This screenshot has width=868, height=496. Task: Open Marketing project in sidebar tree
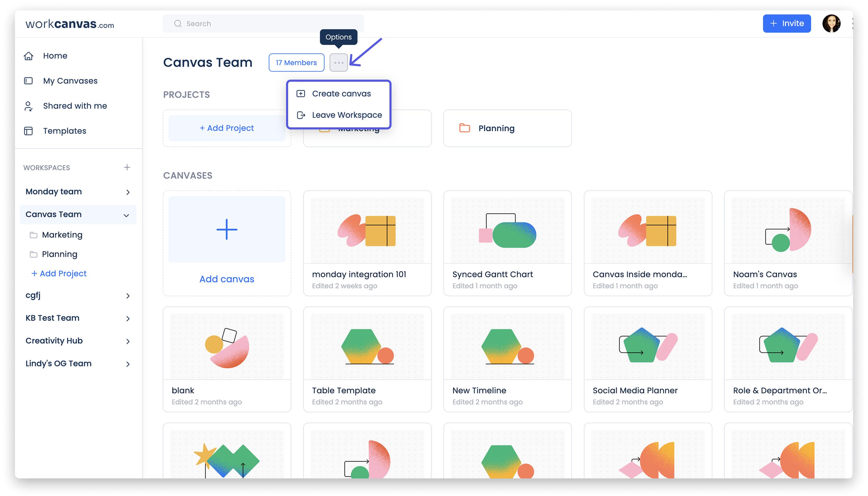tap(62, 235)
